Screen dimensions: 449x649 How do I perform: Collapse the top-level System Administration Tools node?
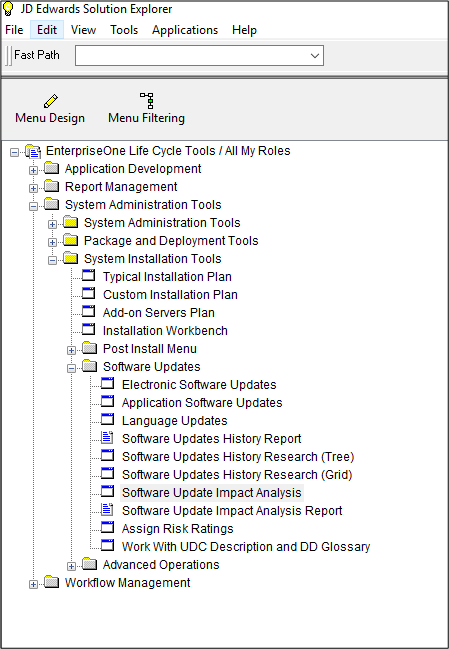click(34, 206)
